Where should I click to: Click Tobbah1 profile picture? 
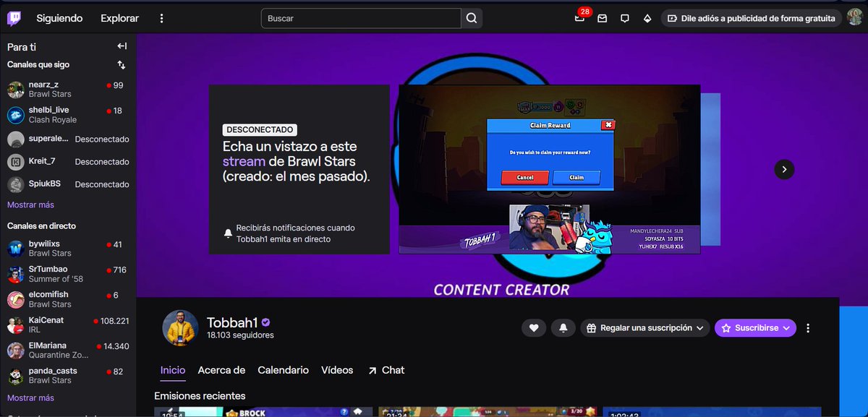[x=180, y=328]
